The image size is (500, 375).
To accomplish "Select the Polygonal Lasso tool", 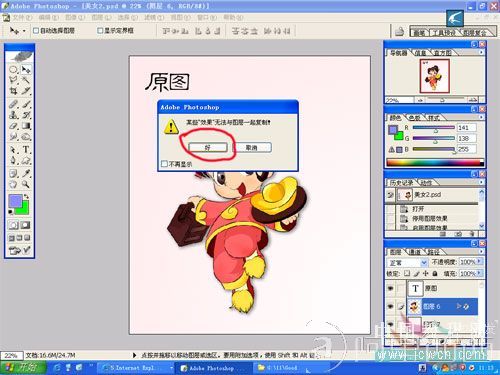I will (13, 80).
